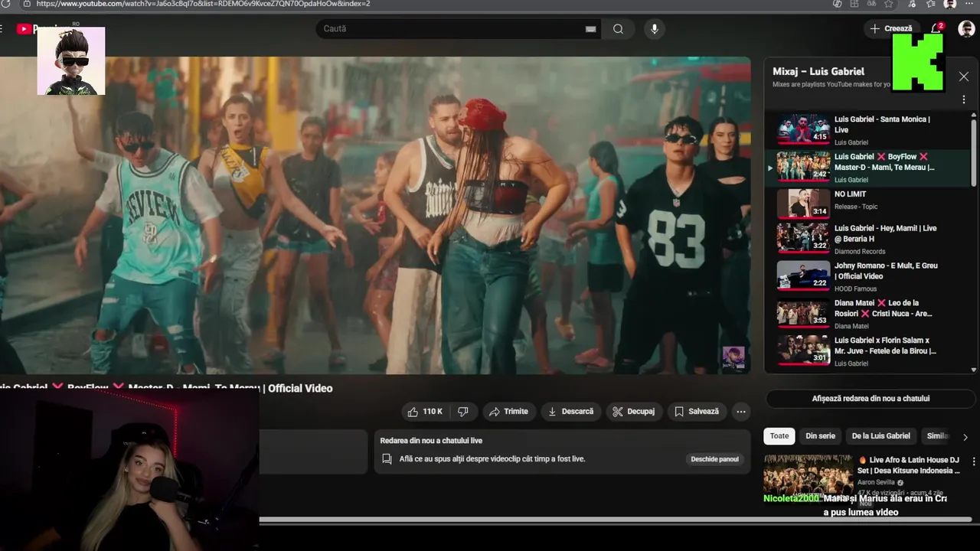Open Luis Gabriel - Hey, Mami! Live video
Screen dimensions: 980x551
click(885, 233)
